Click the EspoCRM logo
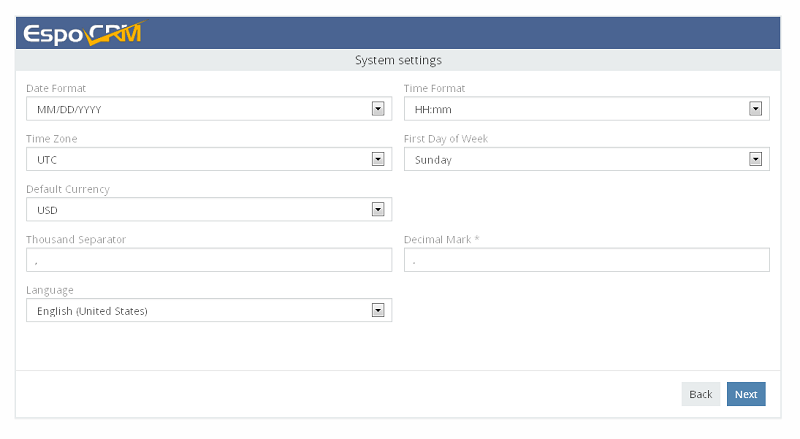Screen dimensions: 800x439 point(84,33)
